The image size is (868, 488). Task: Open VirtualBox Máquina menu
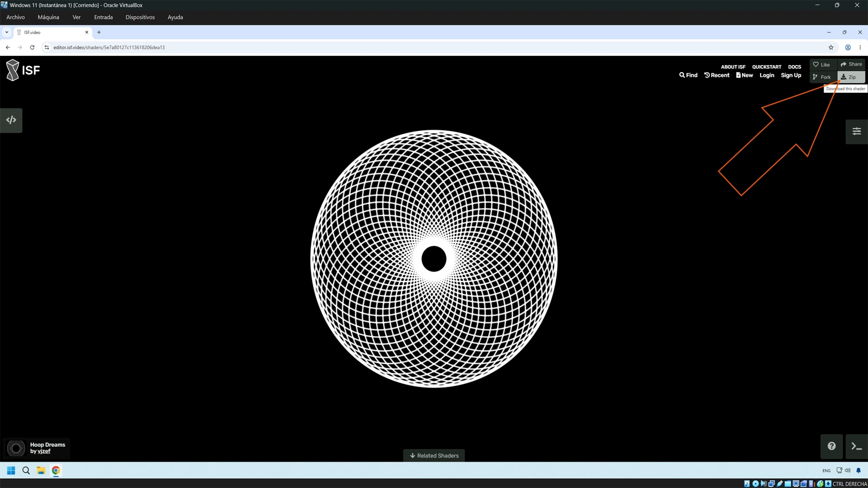(48, 17)
